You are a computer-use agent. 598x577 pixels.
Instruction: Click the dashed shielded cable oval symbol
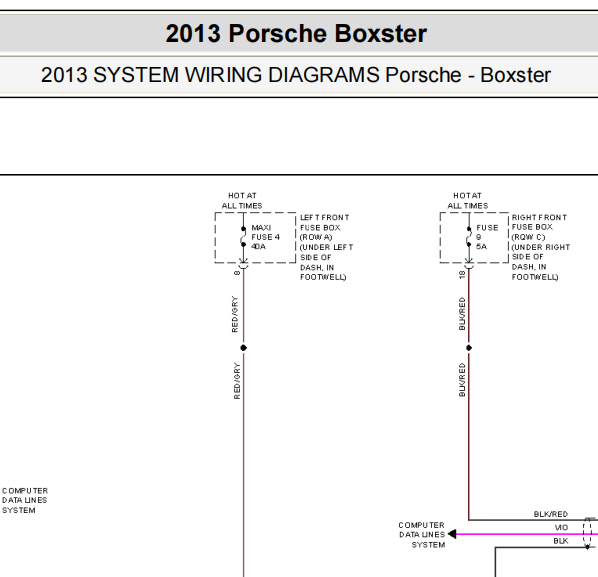pos(587,533)
